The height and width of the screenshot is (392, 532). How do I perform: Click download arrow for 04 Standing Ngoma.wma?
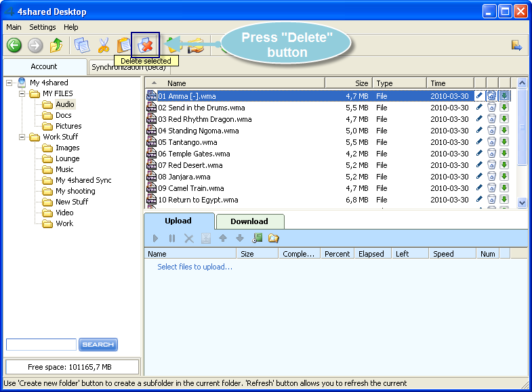504,131
